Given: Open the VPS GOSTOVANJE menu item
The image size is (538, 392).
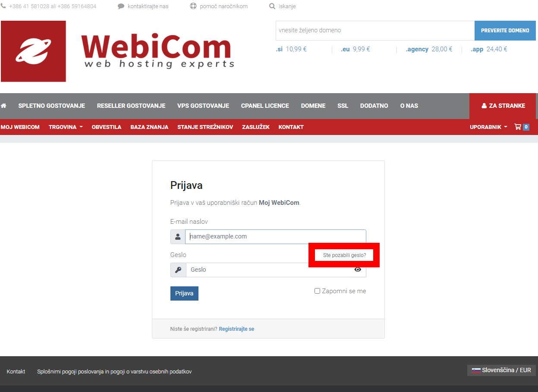Looking at the screenshot, I should pyautogui.click(x=203, y=106).
